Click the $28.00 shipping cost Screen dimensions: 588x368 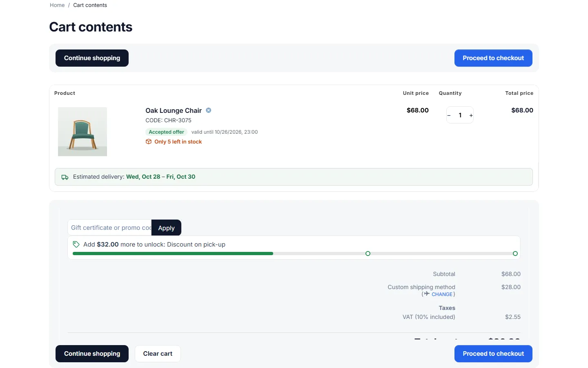coord(511,287)
